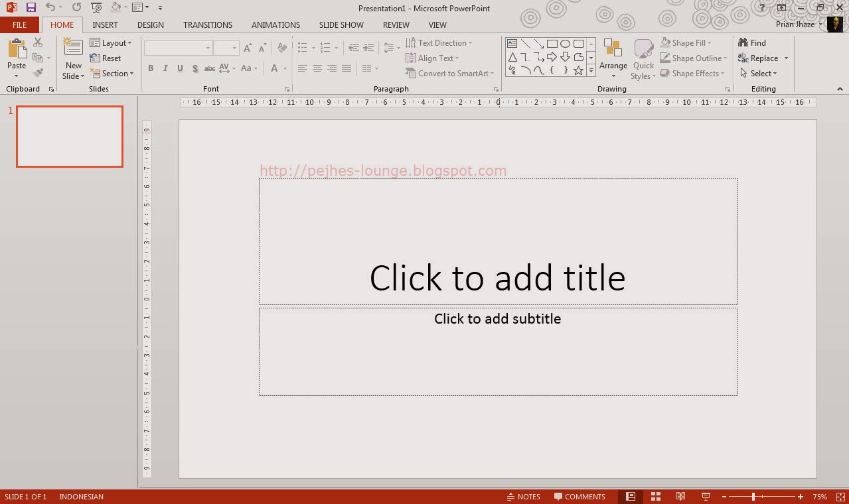The width and height of the screenshot is (849, 504).
Task: Toggle bold formatting
Action: [151, 68]
